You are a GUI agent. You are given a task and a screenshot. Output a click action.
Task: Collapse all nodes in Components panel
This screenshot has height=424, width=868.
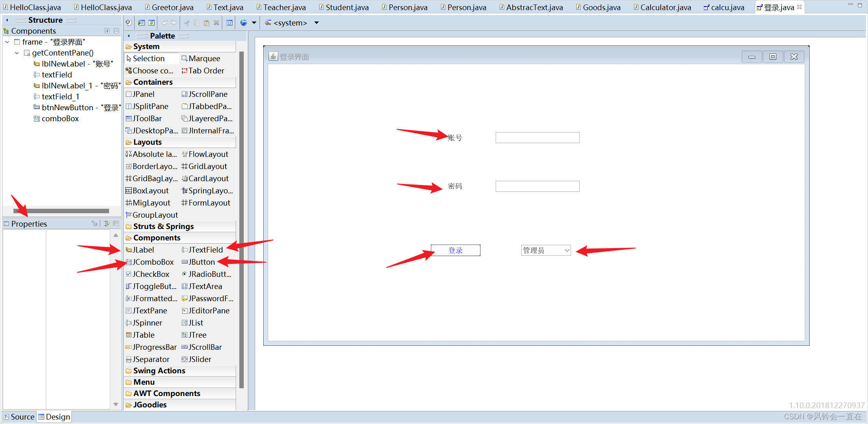pyautogui.click(x=116, y=31)
